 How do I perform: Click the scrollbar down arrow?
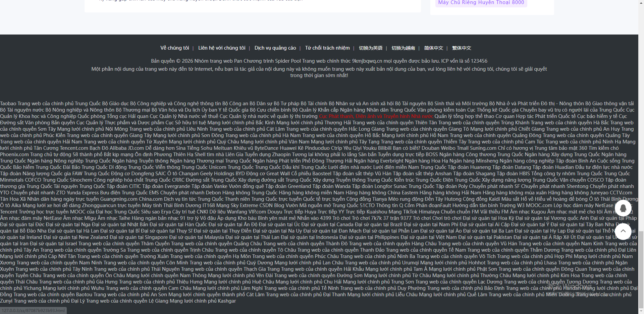[641, 311]
